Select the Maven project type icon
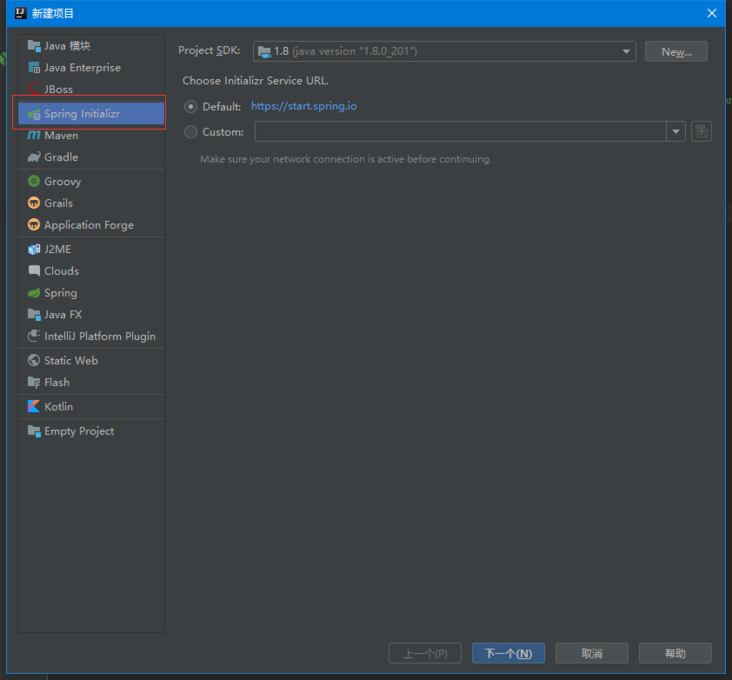Viewport: 732px width, 680px height. tap(34, 135)
